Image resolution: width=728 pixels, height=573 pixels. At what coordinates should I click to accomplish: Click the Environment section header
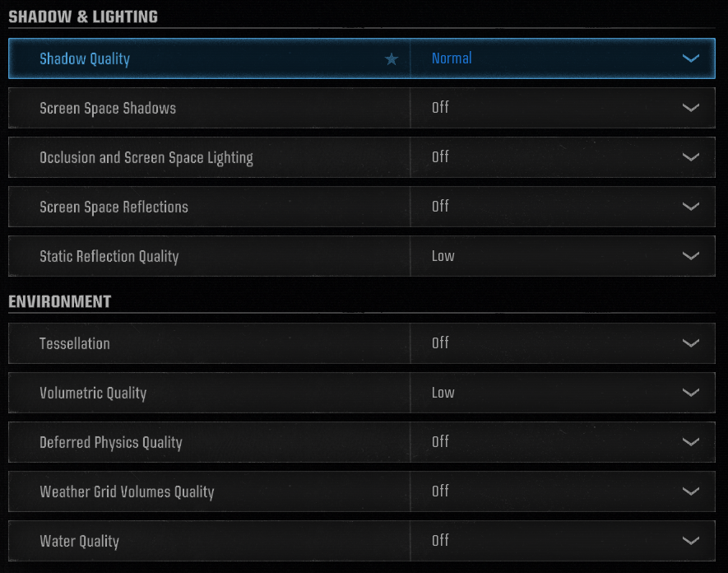pos(60,301)
